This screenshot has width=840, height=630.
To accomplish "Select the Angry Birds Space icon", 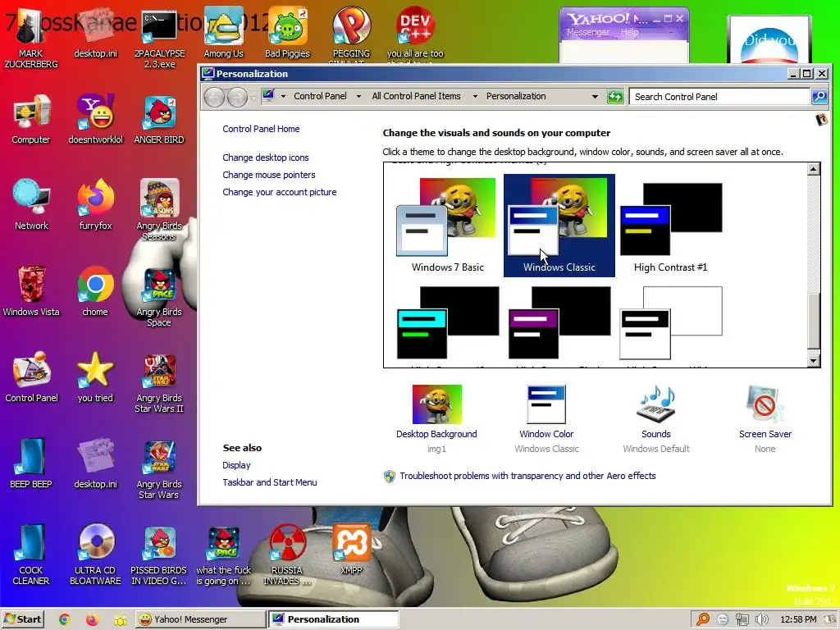I will point(159,297).
